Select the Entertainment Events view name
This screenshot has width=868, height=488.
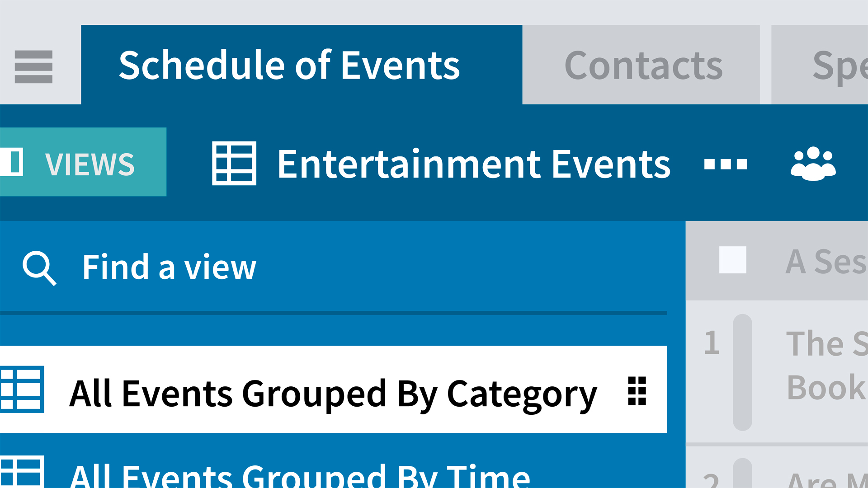pos(474,164)
